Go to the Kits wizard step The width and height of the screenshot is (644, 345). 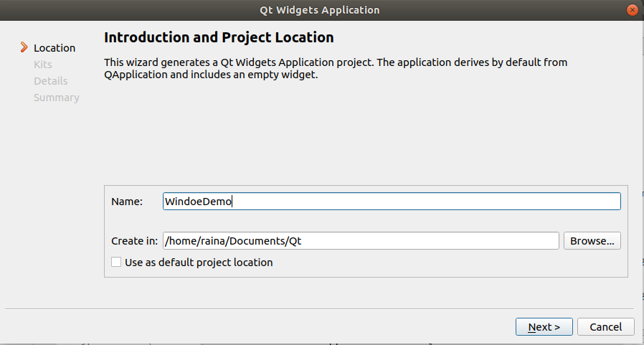43,65
